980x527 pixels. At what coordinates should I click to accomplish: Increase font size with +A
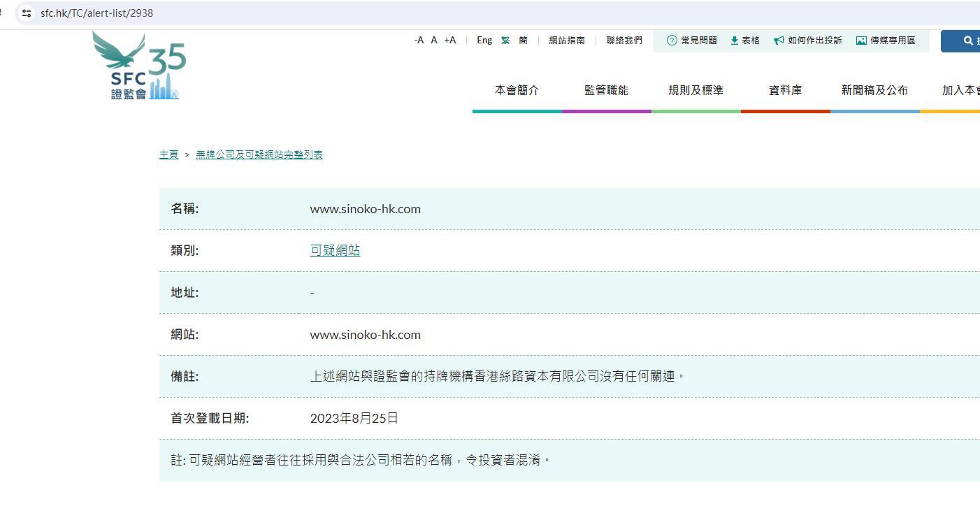[449, 41]
